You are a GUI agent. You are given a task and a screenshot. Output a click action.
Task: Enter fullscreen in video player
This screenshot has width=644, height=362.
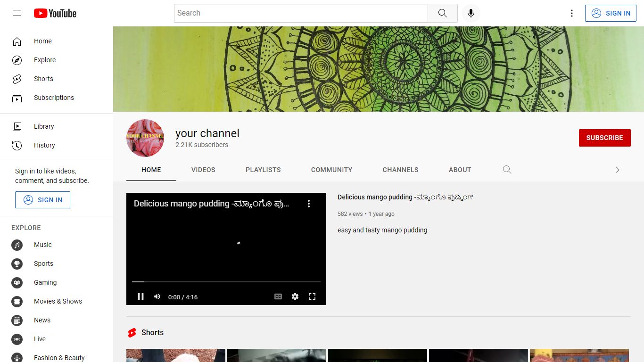(312, 296)
